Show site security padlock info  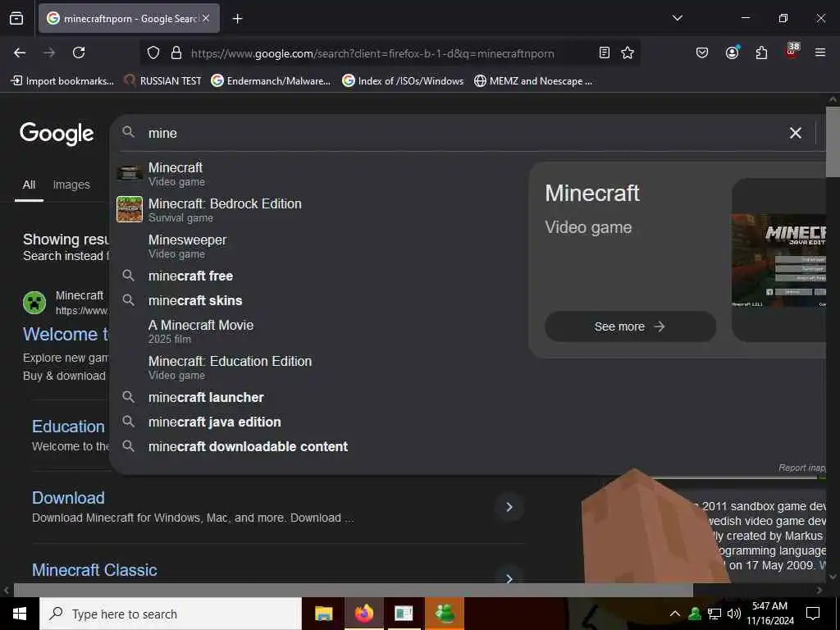tap(176, 53)
